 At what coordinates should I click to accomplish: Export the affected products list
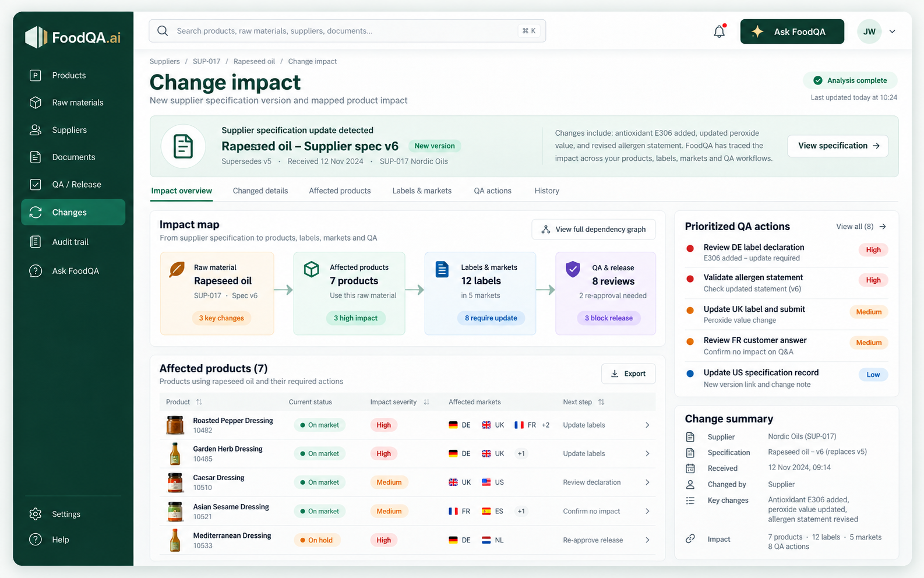pyautogui.click(x=629, y=373)
